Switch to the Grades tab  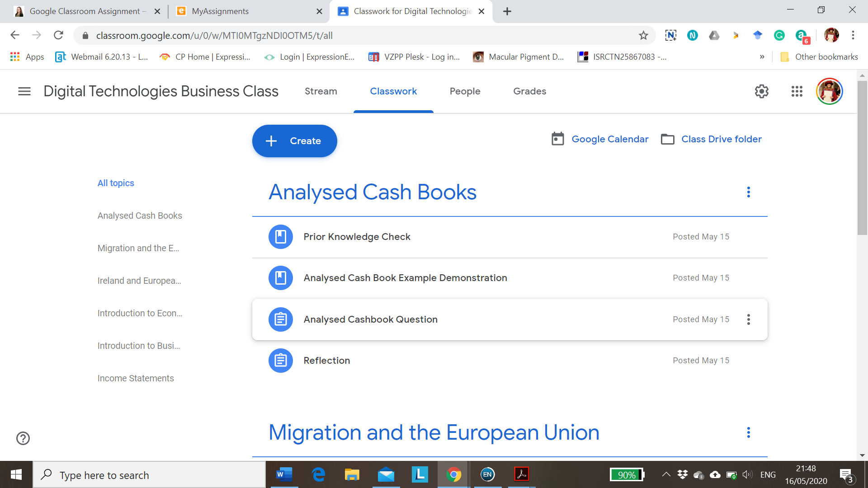(529, 91)
